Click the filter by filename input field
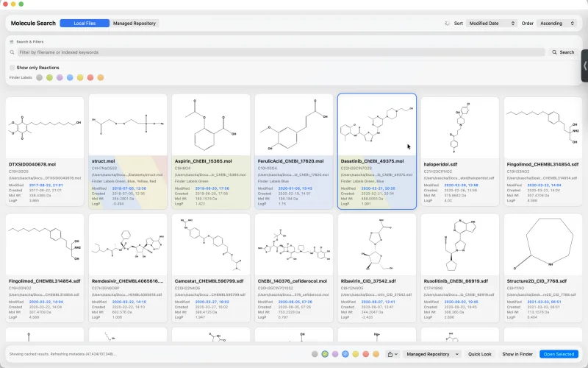 (281, 52)
